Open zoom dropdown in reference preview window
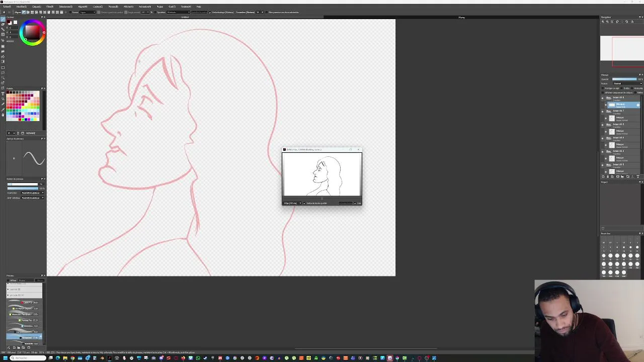The height and width of the screenshot is (362, 644). 292,203
